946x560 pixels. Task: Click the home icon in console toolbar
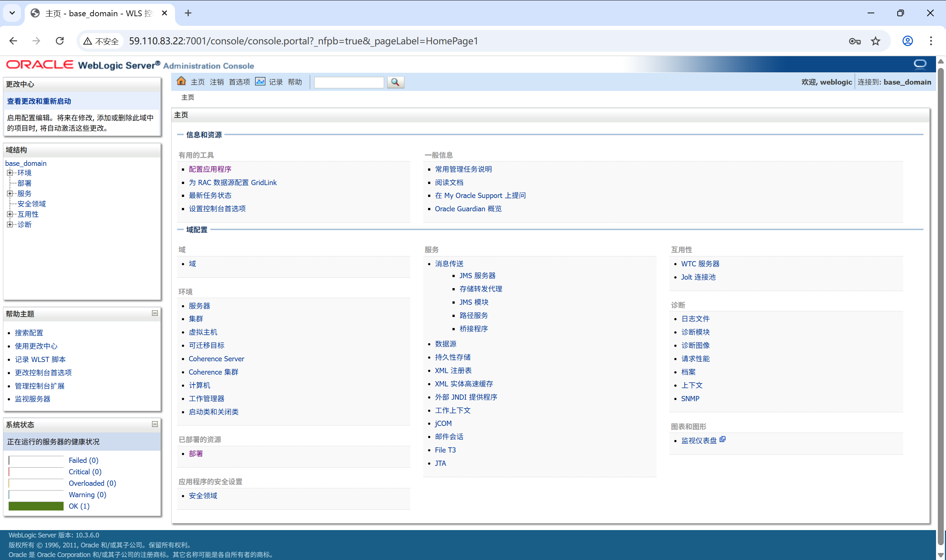(181, 81)
